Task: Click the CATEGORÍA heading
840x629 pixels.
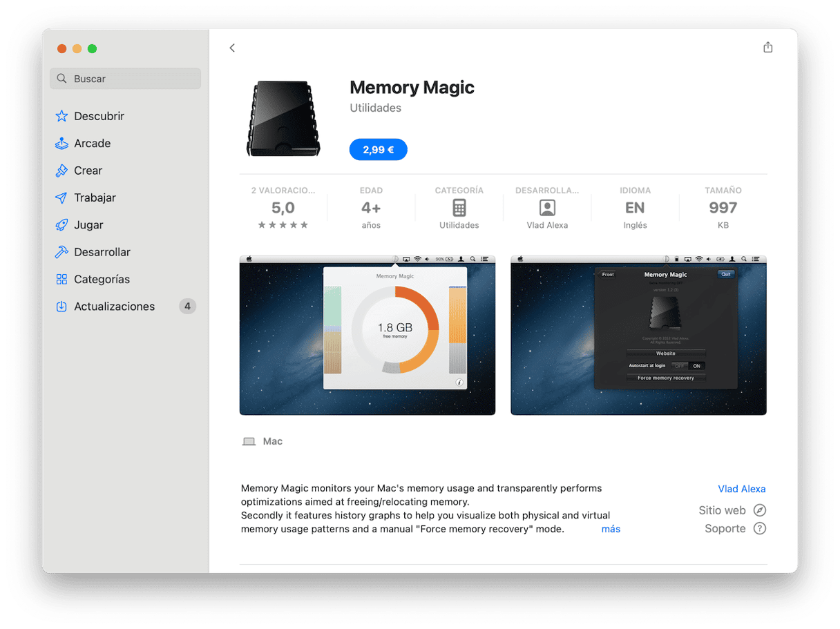Action: tap(459, 191)
